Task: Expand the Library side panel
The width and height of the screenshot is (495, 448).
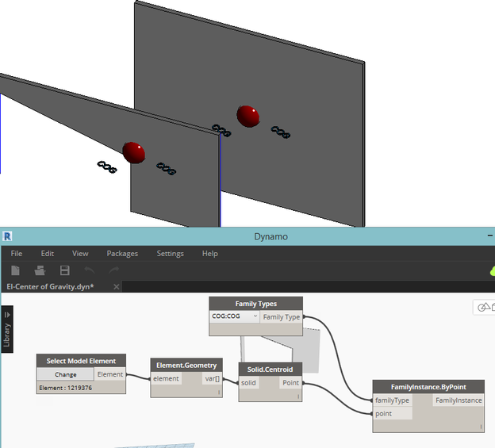Action: click(7, 329)
